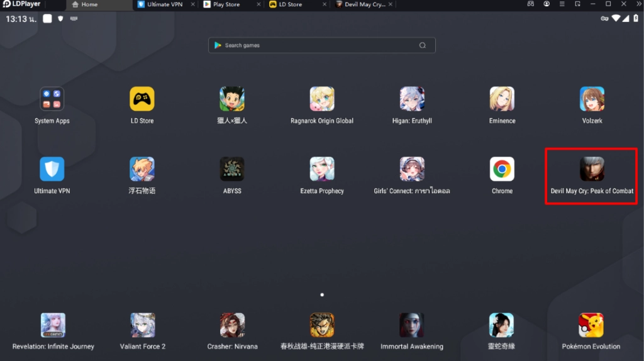Click the multi-window icon in title bar
The height and width of the screenshot is (361, 644).
click(577, 4)
